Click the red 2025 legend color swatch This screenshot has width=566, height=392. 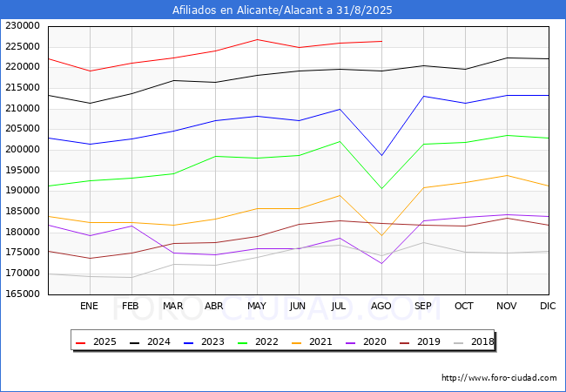(80, 342)
